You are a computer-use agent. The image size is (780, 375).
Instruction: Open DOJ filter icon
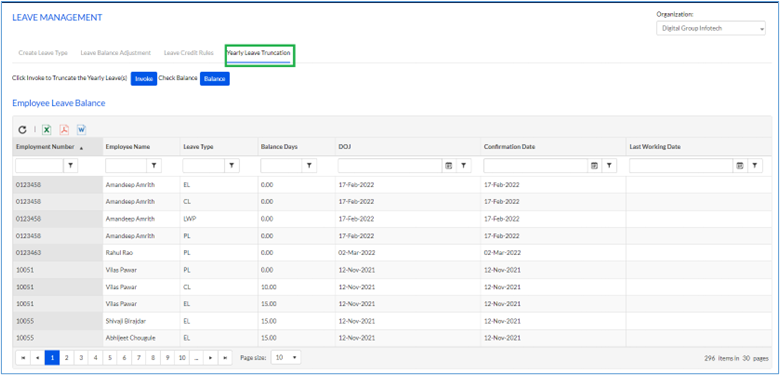463,166
